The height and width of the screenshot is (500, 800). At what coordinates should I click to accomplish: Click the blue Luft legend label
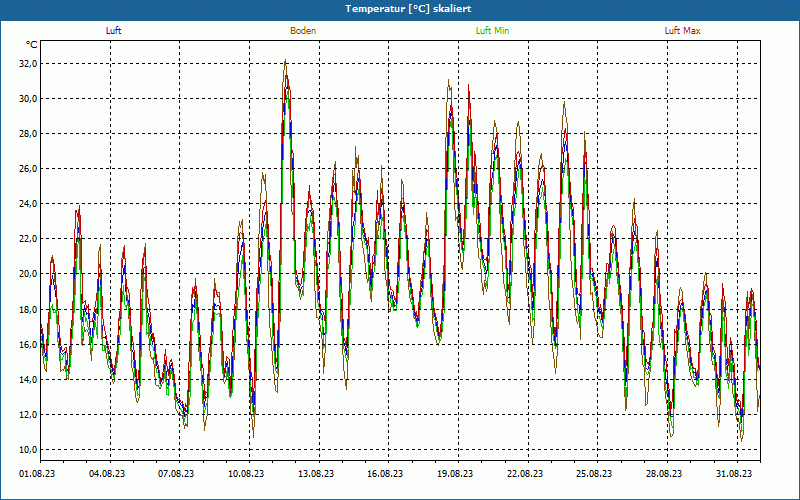pos(113,31)
